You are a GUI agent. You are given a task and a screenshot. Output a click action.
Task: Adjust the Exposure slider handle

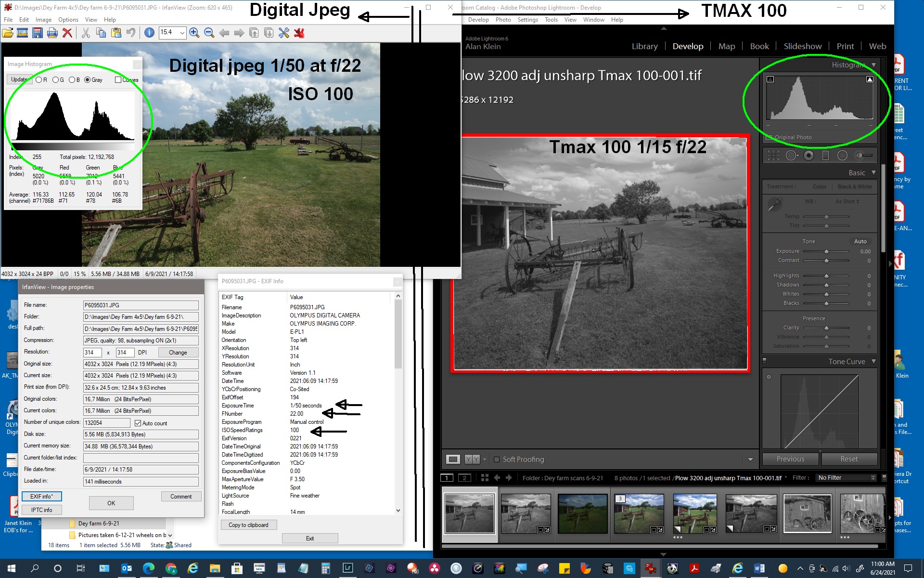click(x=826, y=251)
